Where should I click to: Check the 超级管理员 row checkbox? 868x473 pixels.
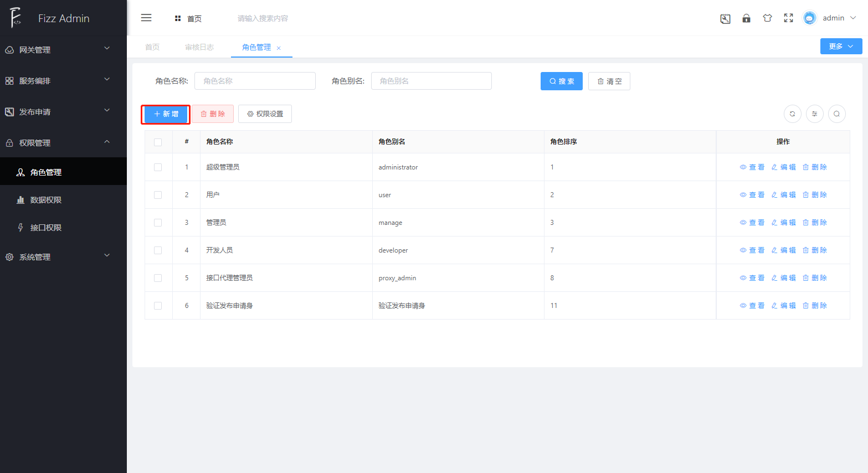click(158, 167)
